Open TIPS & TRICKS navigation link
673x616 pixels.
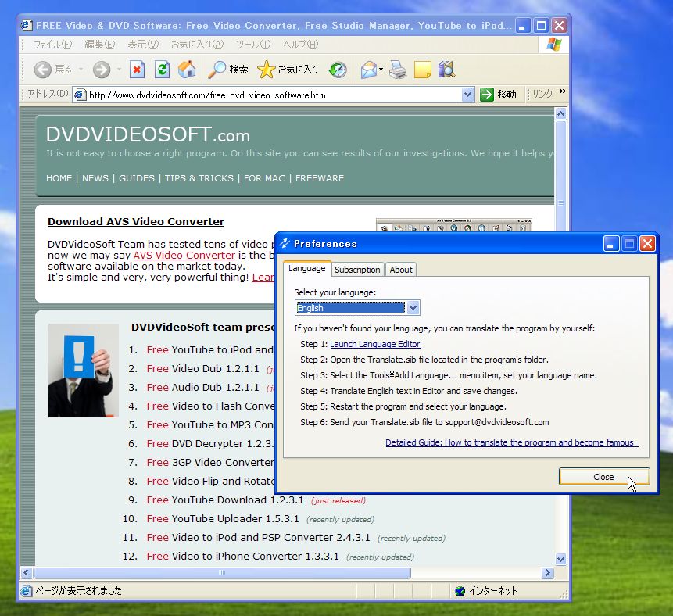[x=199, y=178]
